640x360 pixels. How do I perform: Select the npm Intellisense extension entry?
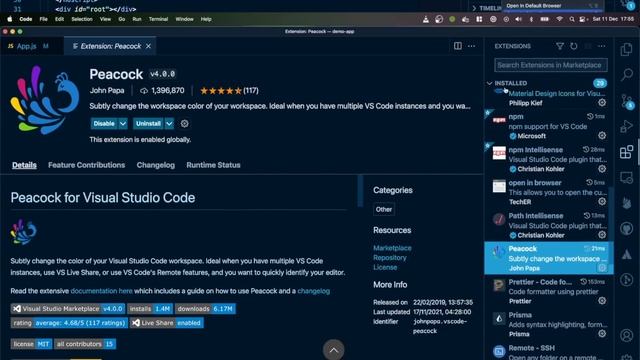(x=549, y=159)
